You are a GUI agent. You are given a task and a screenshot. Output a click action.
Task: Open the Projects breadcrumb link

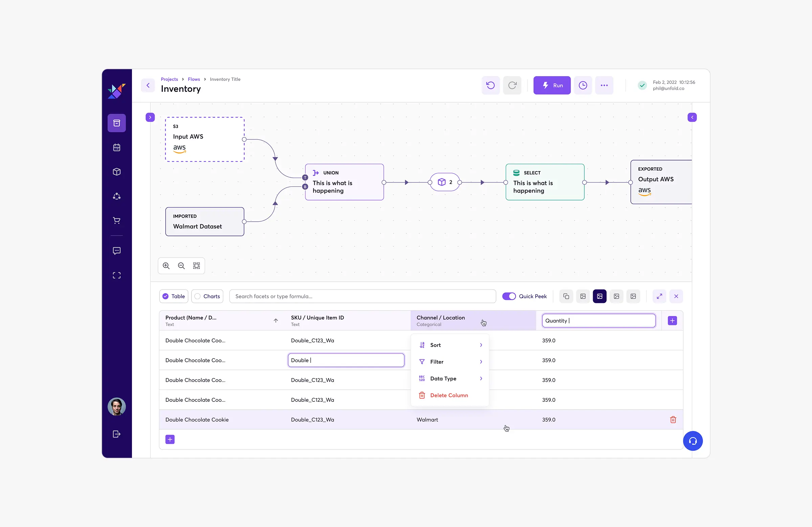pyautogui.click(x=169, y=79)
